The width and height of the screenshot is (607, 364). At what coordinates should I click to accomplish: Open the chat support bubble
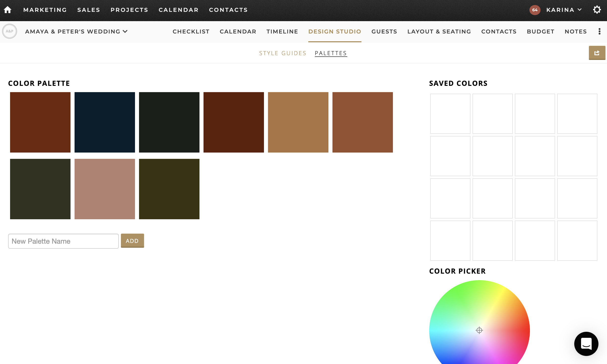(586, 344)
